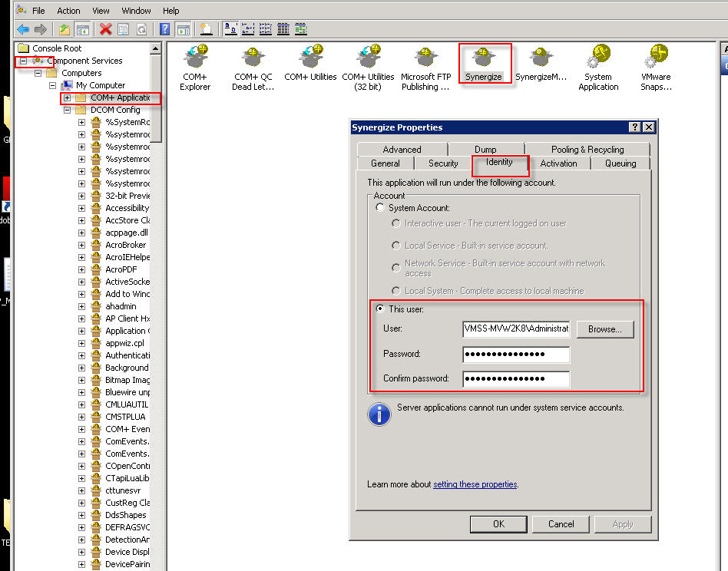Viewport: 728px width, 571px height.
Task: Click the red Delete icon in toolbar
Action: (106, 30)
